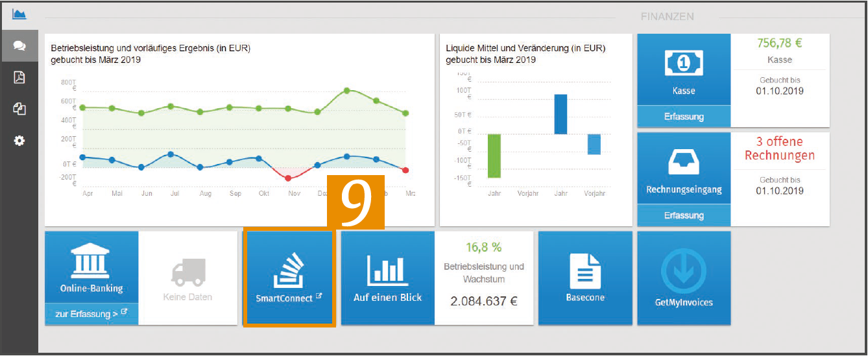
Task: Open the PDF documents sidebar icon
Action: [x=19, y=78]
